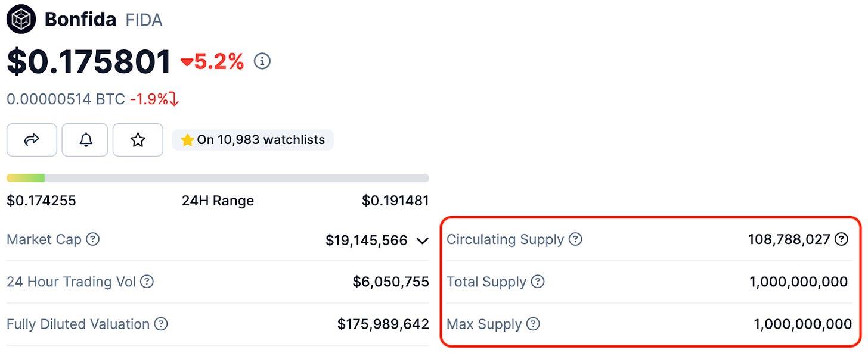Toggle the BTC price conversion arrows
The image size is (868, 356).
point(174,99)
